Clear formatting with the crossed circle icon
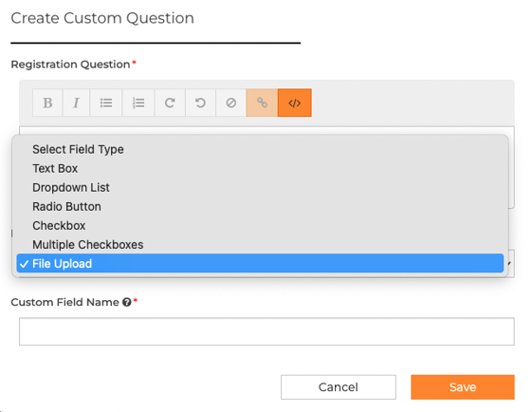Screen dimensions: 532x412 coord(230,103)
